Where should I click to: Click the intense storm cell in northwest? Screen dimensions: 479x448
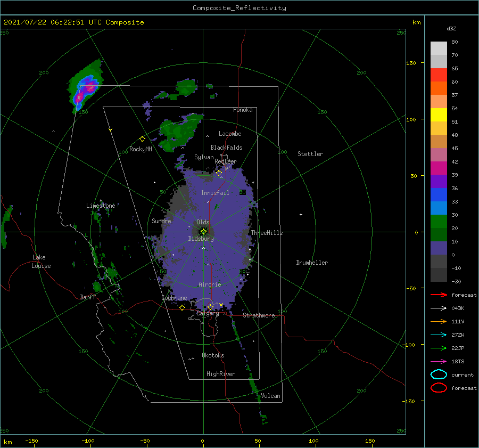coord(86,88)
